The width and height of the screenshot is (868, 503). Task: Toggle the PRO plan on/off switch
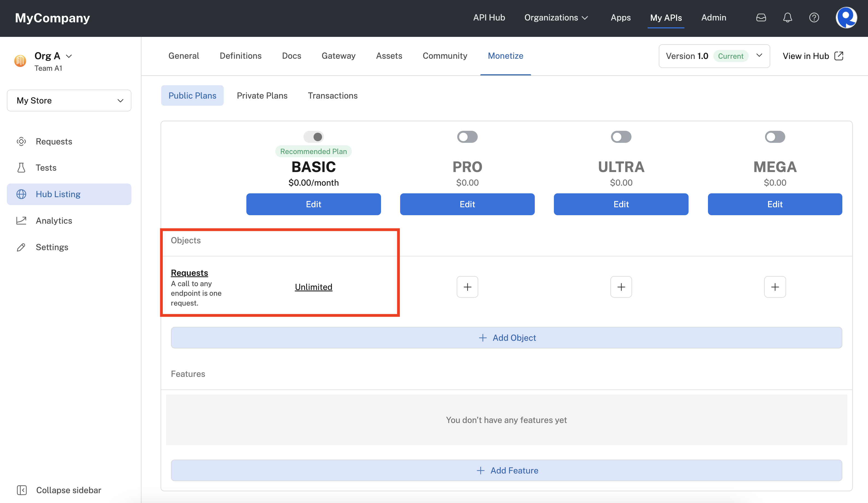click(x=468, y=137)
